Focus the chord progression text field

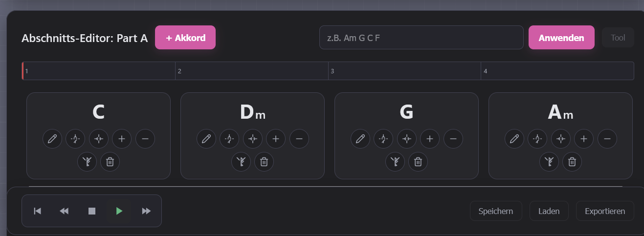422,38
